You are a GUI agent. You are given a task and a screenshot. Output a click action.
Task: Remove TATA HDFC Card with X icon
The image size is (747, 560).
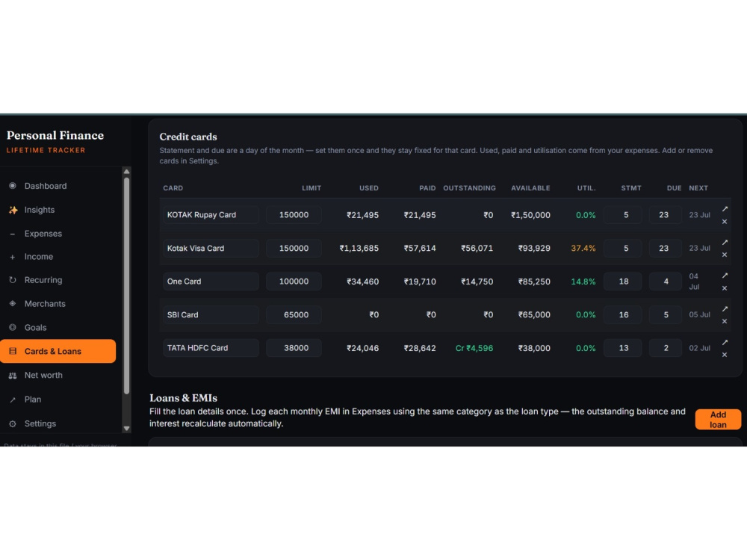click(x=725, y=355)
